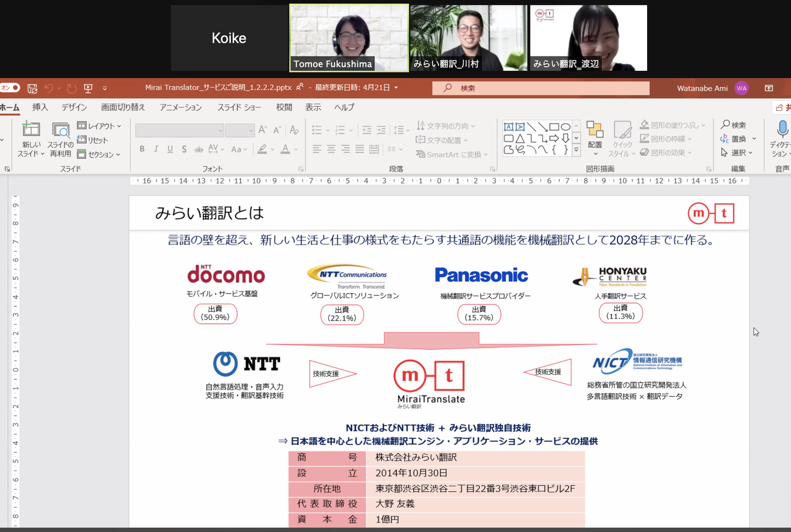Select the text box shape tool
The width and height of the screenshot is (791, 532).
tap(509, 127)
